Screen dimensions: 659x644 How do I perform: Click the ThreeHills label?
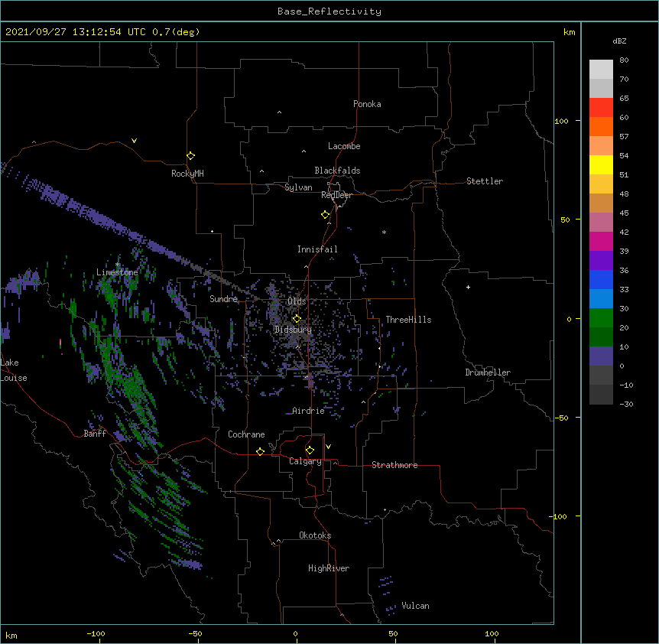(x=408, y=320)
